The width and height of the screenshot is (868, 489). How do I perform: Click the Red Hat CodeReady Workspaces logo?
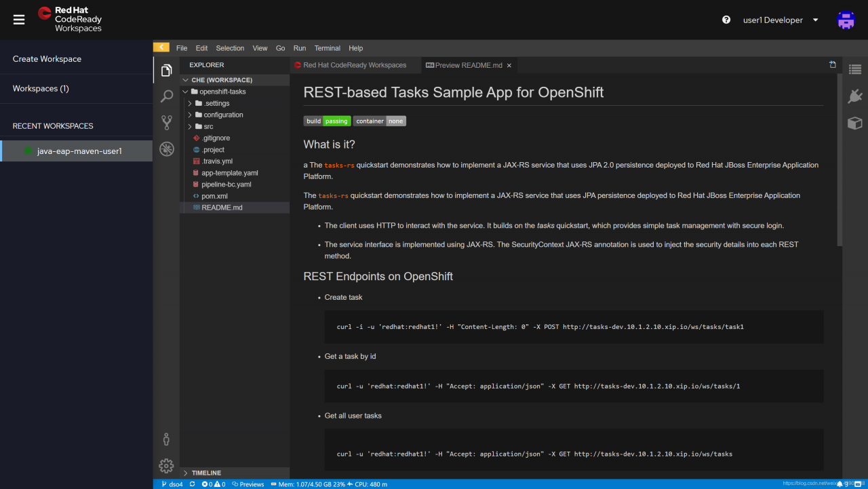pyautogui.click(x=70, y=20)
